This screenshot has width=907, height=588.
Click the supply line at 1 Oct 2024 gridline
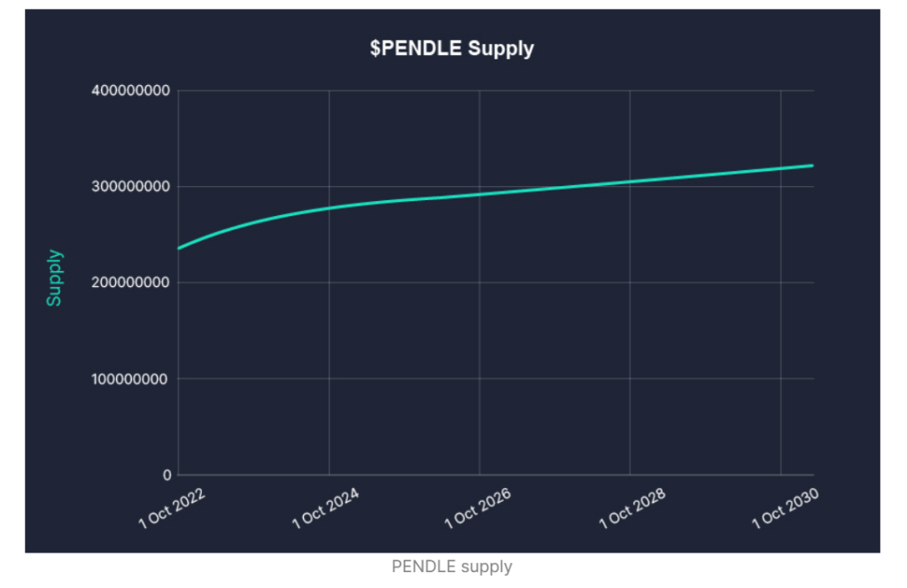click(x=329, y=208)
